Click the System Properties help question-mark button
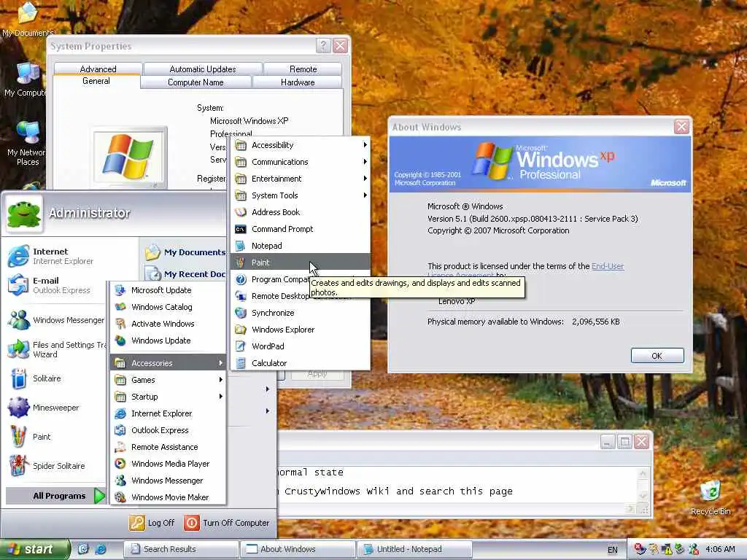 (323, 46)
